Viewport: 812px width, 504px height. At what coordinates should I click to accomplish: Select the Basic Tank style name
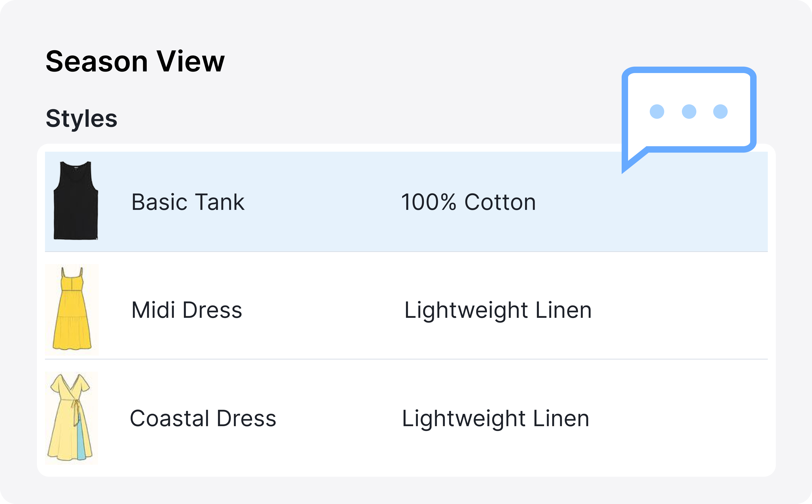[188, 202]
